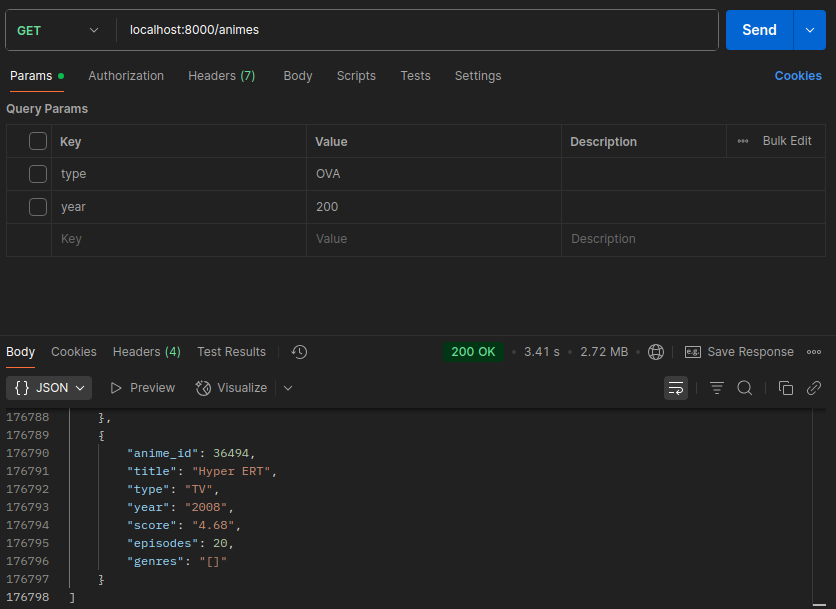
Task: Click the anime_id value 36494
Action: [x=231, y=453]
